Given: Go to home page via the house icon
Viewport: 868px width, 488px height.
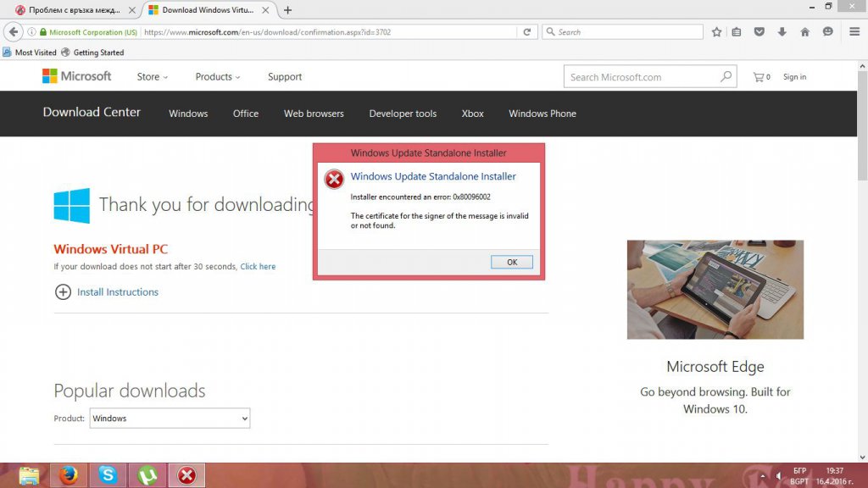Looking at the screenshot, I should click(x=804, y=32).
